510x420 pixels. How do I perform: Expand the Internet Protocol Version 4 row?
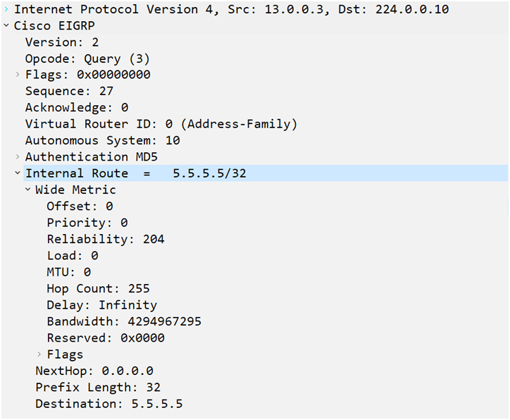pos(6,9)
